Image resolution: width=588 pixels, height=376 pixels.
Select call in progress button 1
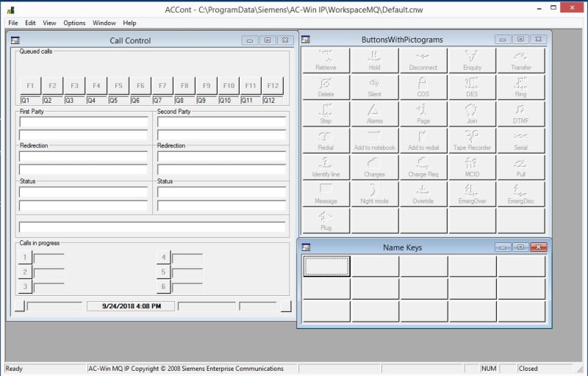[25, 257]
